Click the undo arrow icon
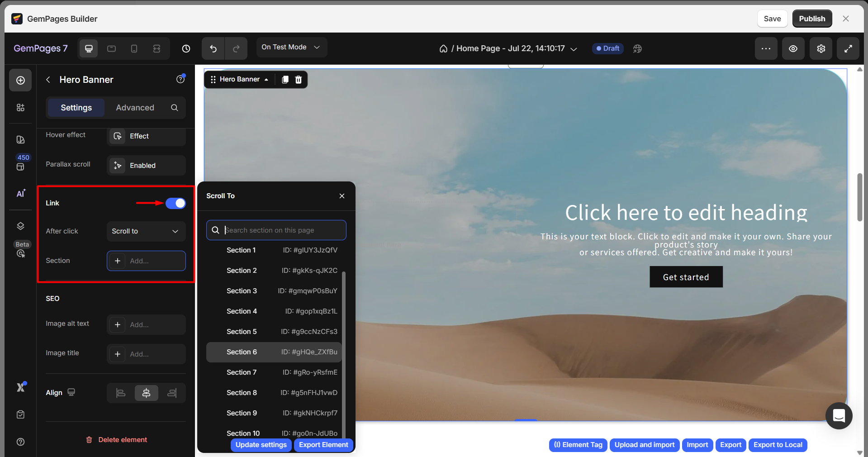Image resolution: width=868 pixels, height=457 pixels. [213, 48]
